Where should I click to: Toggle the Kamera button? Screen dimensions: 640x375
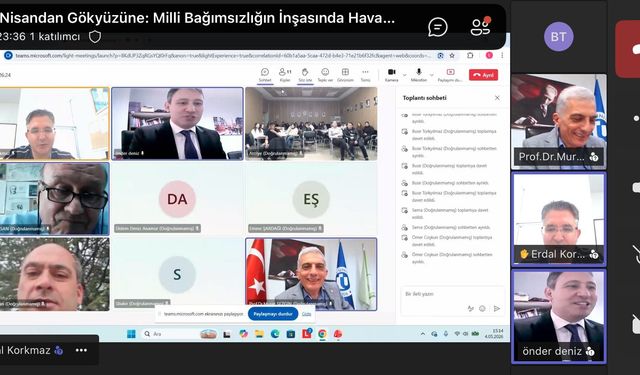tap(391, 75)
